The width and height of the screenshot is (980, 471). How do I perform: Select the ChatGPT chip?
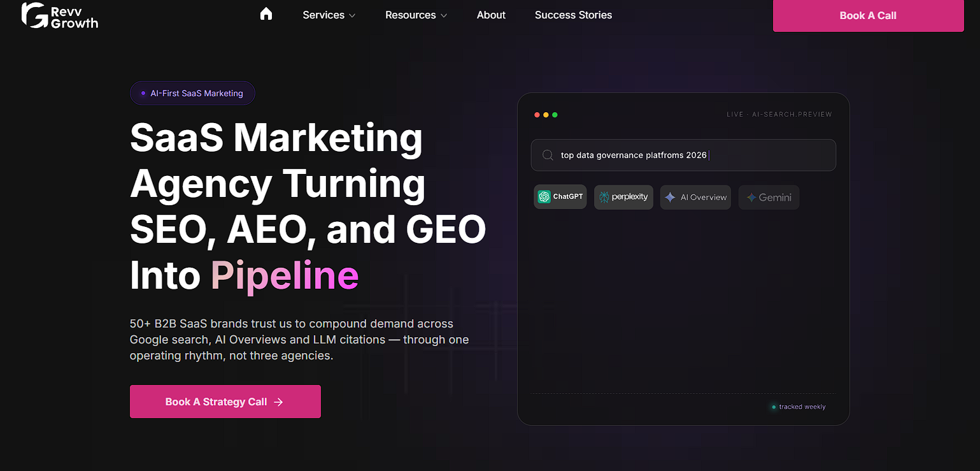tap(560, 197)
